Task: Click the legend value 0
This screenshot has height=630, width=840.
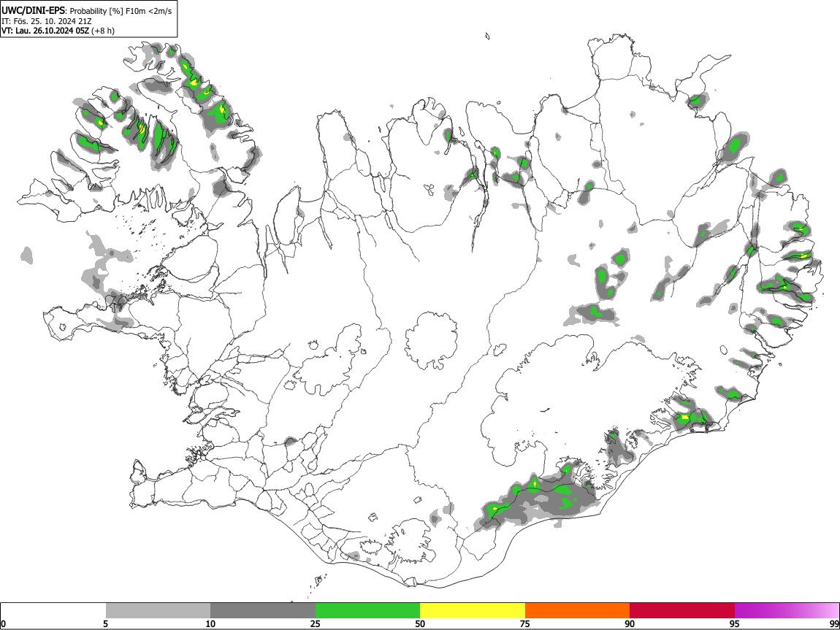Action: click(x=3, y=623)
